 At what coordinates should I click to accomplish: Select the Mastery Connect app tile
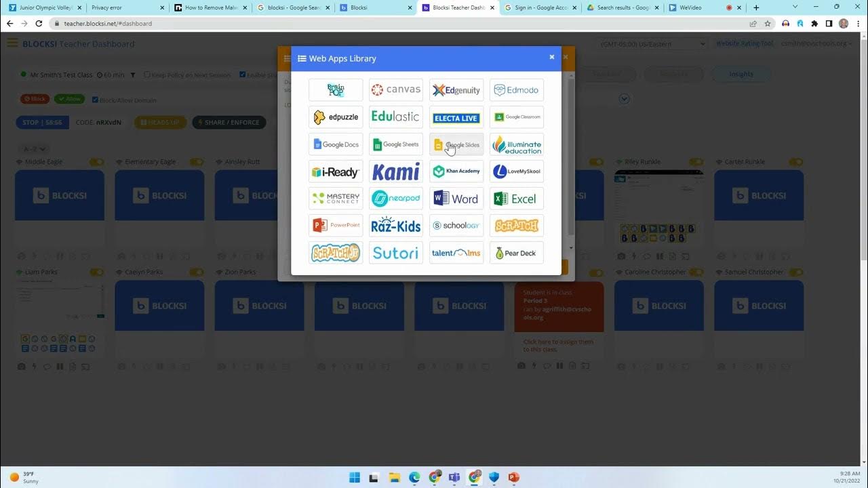[x=336, y=199]
